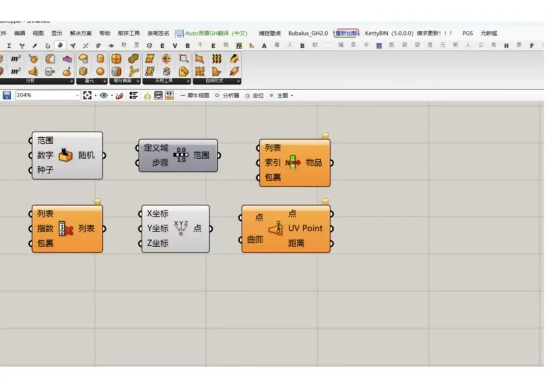Expand the 分析 panel plus button

[x=72, y=81]
